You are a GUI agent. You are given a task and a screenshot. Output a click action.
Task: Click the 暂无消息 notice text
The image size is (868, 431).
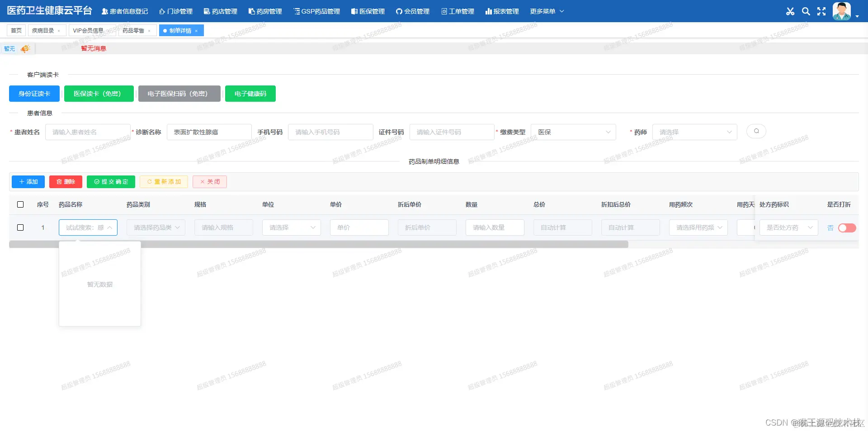coord(94,48)
